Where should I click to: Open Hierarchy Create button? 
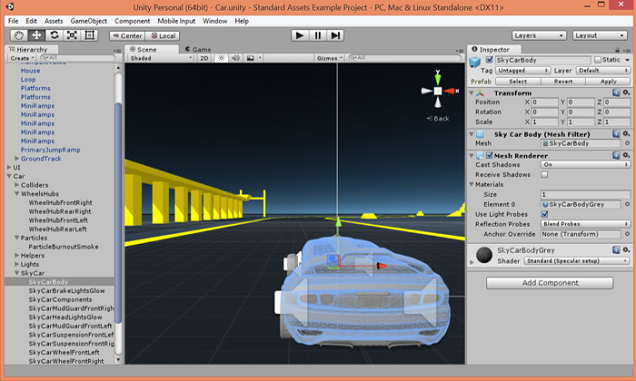tap(22, 58)
